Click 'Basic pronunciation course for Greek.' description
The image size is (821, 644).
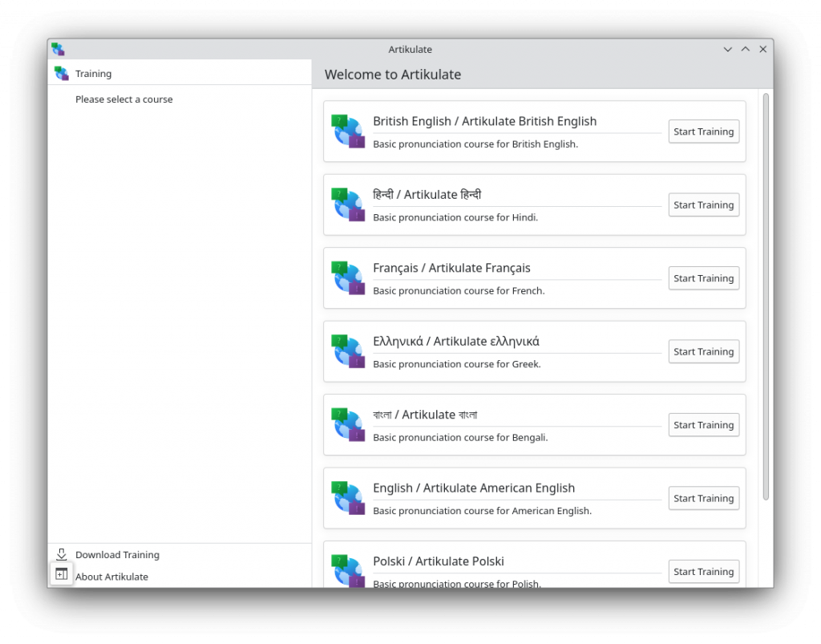pyautogui.click(x=456, y=364)
